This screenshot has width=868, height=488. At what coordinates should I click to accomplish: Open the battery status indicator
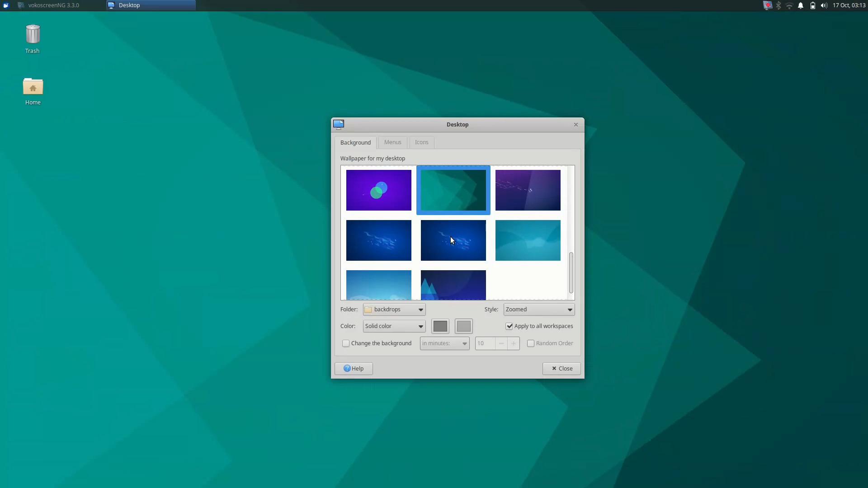point(812,5)
